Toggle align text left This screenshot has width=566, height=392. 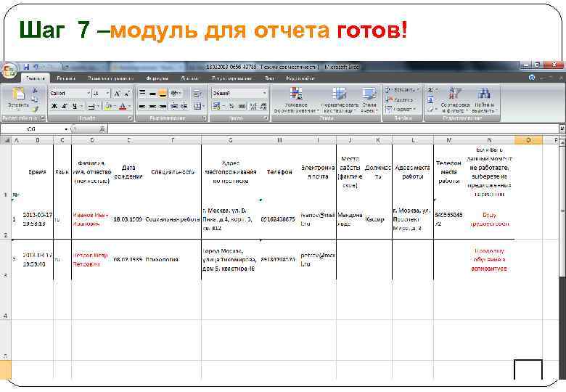(142, 106)
